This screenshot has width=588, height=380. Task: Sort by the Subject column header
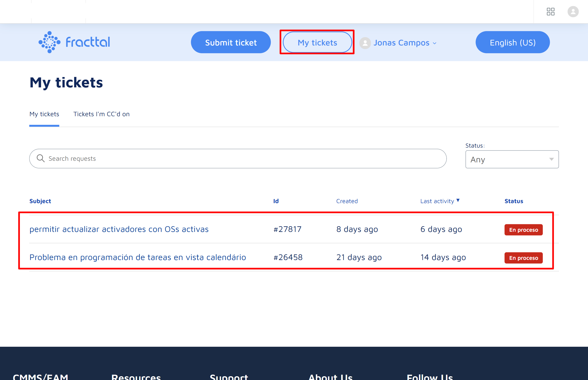click(x=40, y=201)
